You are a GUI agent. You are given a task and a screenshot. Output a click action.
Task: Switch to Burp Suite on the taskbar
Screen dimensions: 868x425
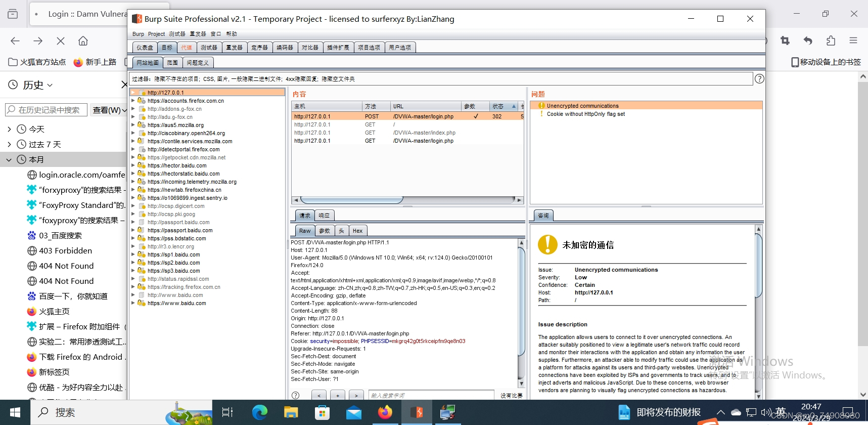coord(417,412)
